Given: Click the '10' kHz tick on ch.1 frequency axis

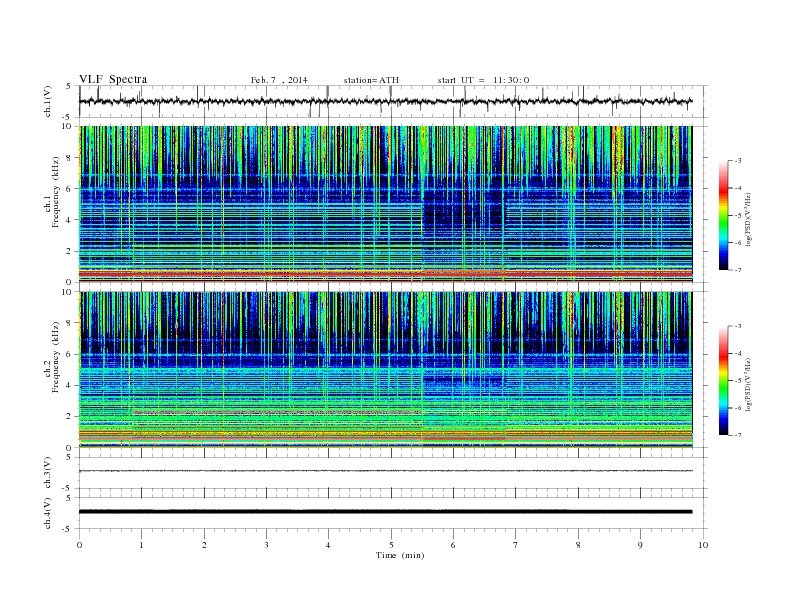Looking at the screenshot, I should 67,126.
